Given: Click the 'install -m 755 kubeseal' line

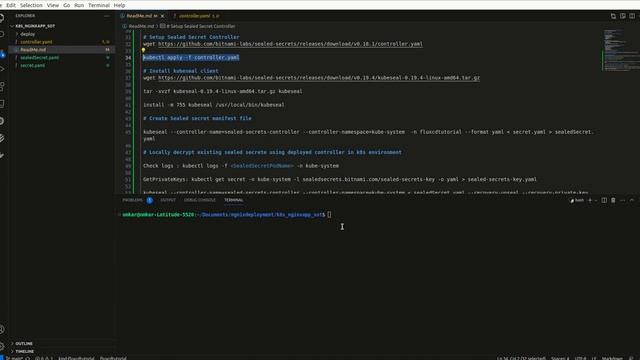Looking at the screenshot, I should pos(214,105).
